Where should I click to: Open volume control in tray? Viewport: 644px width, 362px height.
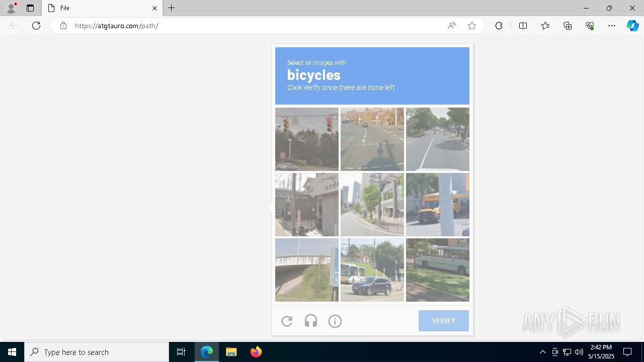click(579, 352)
